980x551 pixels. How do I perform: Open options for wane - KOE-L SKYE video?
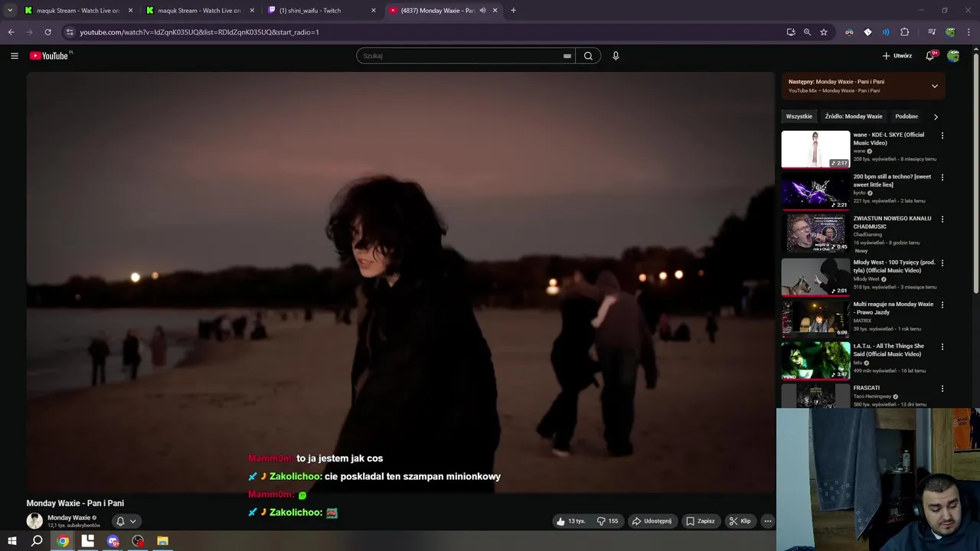tap(942, 135)
